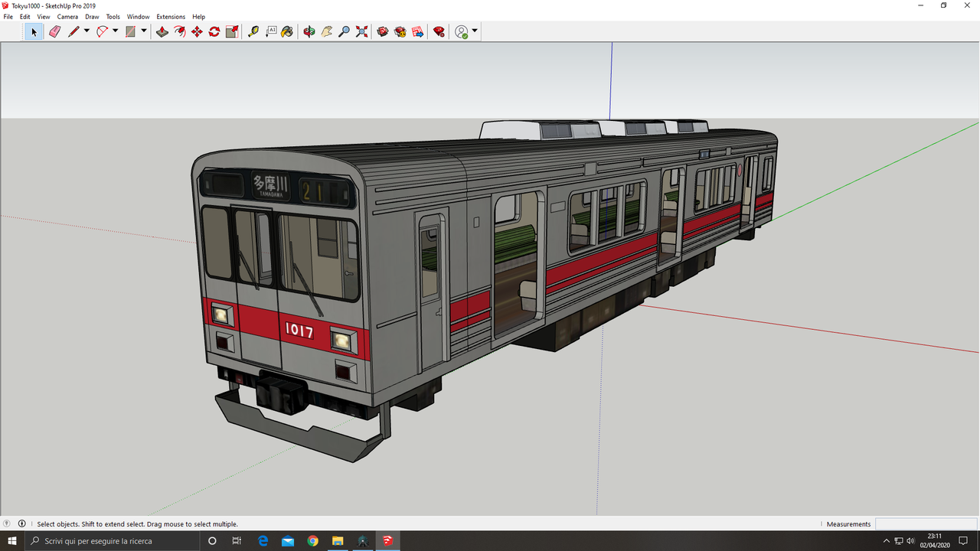This screenshot has width=980, height=551.
Task: Click the status bar info icon
Action: [x=21, y=524]
